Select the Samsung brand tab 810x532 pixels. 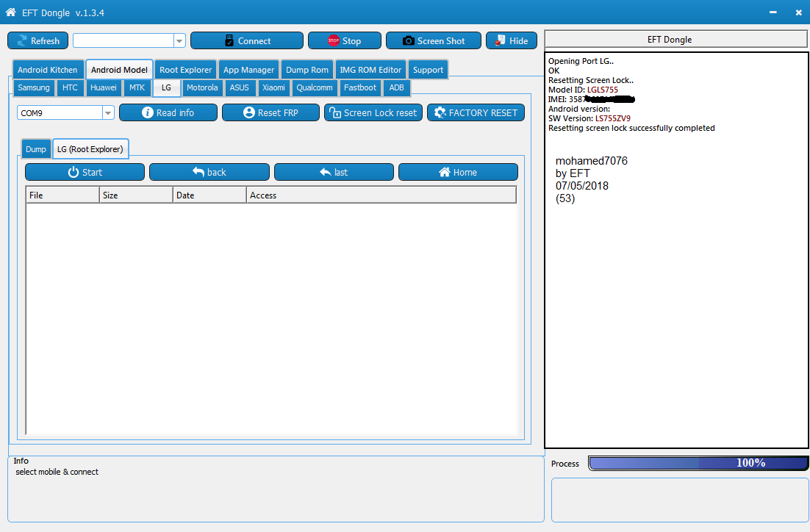pyautogui.click(x=34, y=87)
